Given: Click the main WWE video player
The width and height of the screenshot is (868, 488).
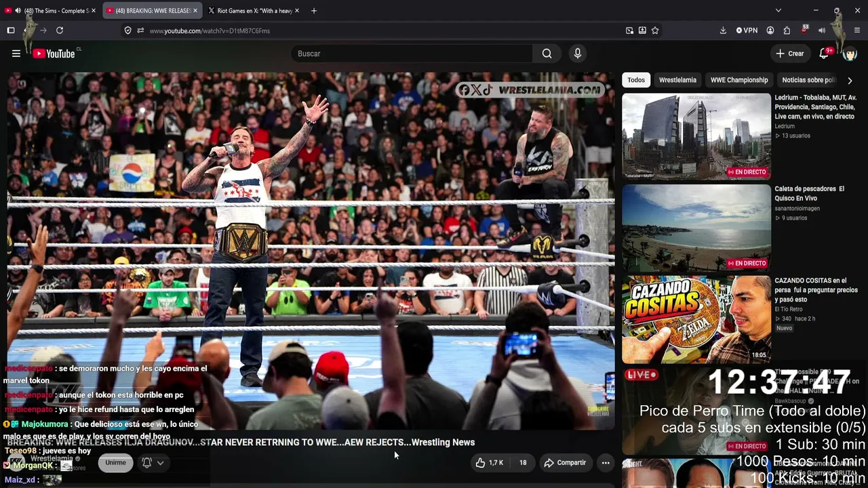Looking at the screenshot, I should tap(311, 251).
